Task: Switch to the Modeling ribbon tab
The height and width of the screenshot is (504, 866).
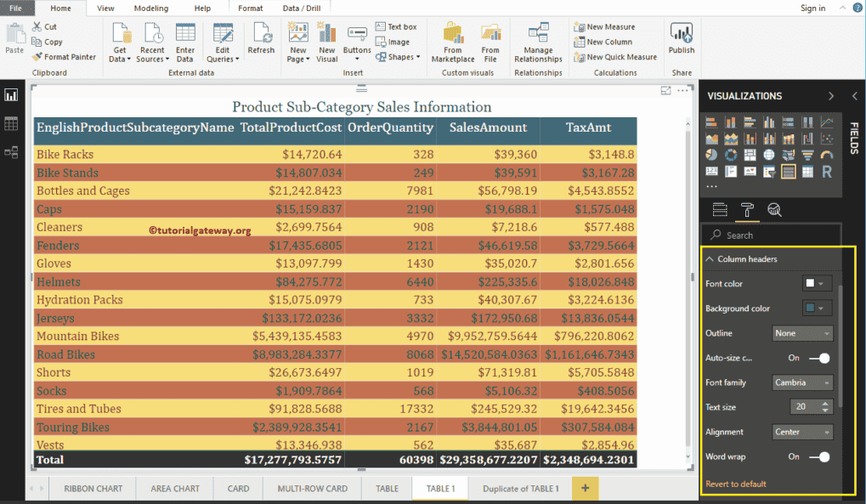Action: [x=150, y=9]
